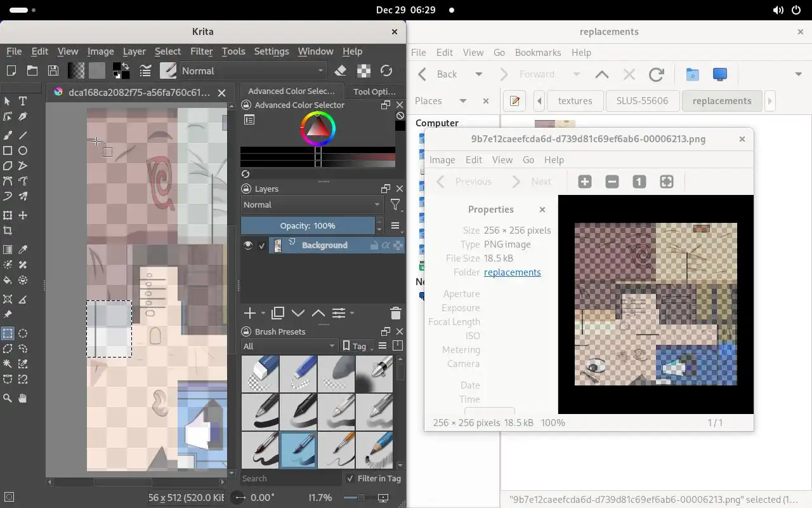The width and height of the screenshot is (812, 508).
Task: Open the Filter menu in Krita
Action: click(x=201, y=51)
